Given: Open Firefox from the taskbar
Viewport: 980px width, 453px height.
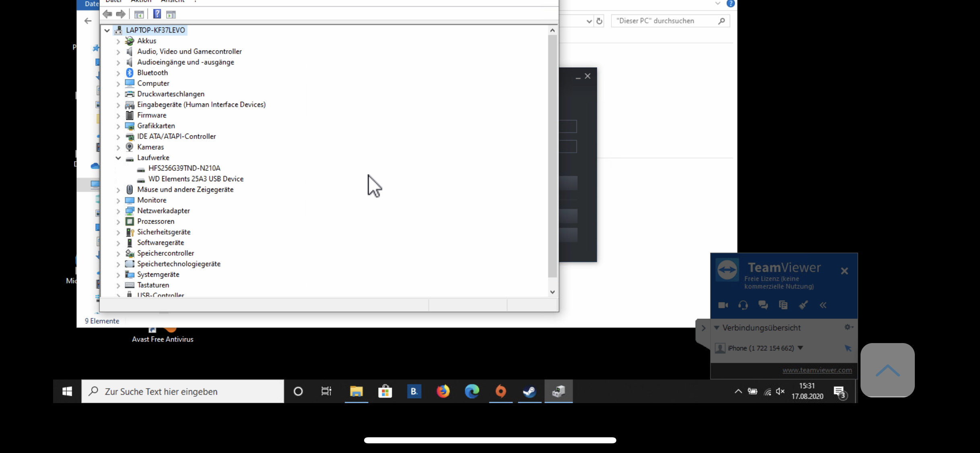Looking at the screenshot, I should [x=443, y=391].
